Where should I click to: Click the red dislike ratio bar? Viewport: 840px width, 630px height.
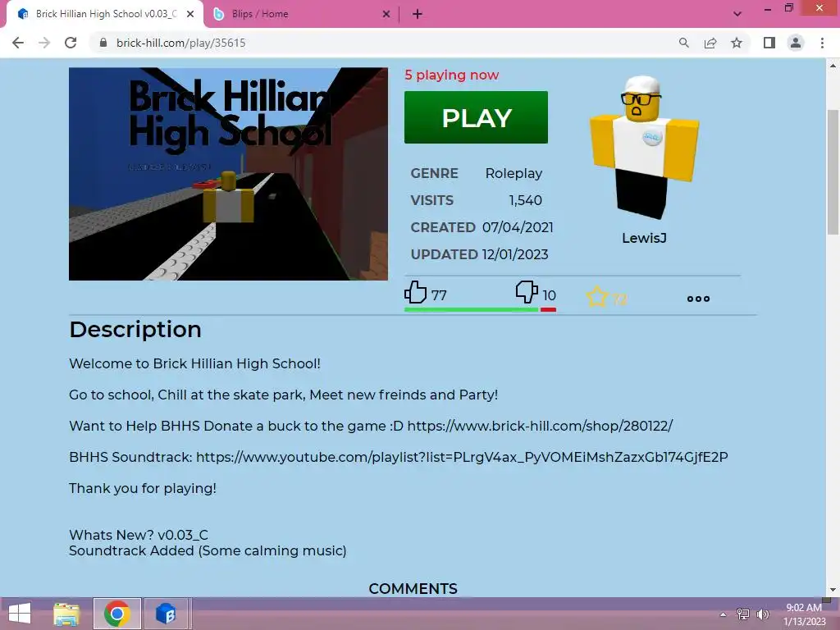[x=548, y=309]
